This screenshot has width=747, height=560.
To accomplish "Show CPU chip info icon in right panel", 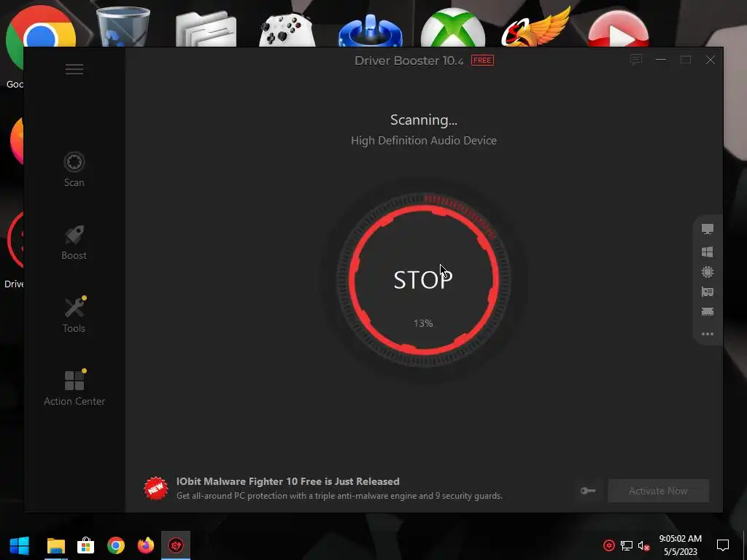I will click(x=708, y=272).
